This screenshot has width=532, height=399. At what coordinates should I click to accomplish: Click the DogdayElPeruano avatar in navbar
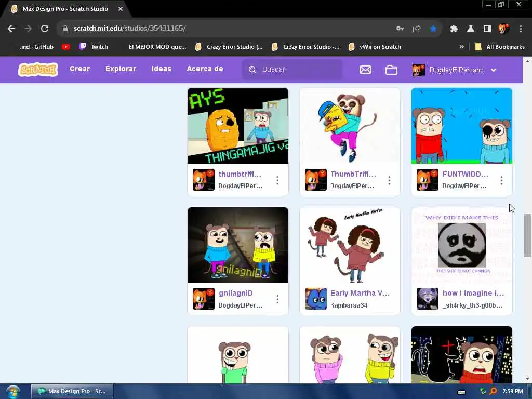tap(418, 70)
